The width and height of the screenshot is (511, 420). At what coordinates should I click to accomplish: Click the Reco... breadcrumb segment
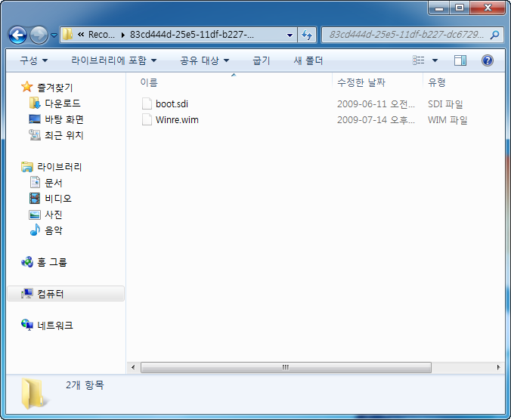click(x=101, y=35)
